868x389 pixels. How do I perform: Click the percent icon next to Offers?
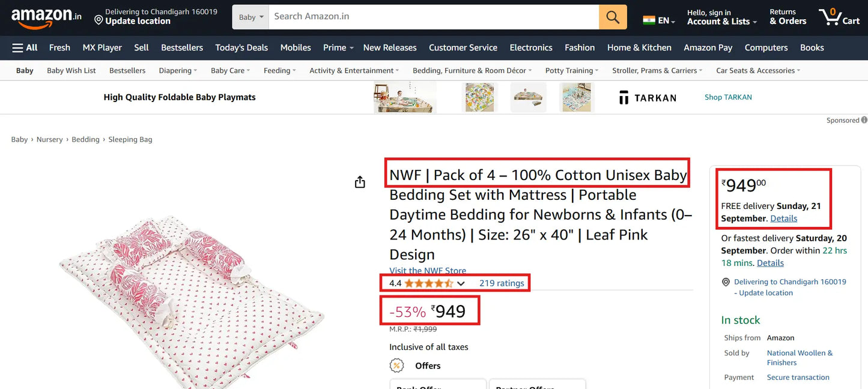tap(396, 365)
